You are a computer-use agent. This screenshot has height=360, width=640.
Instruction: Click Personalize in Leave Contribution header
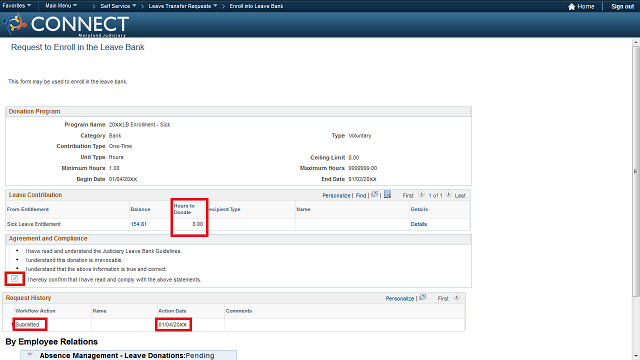click(336, 196)
